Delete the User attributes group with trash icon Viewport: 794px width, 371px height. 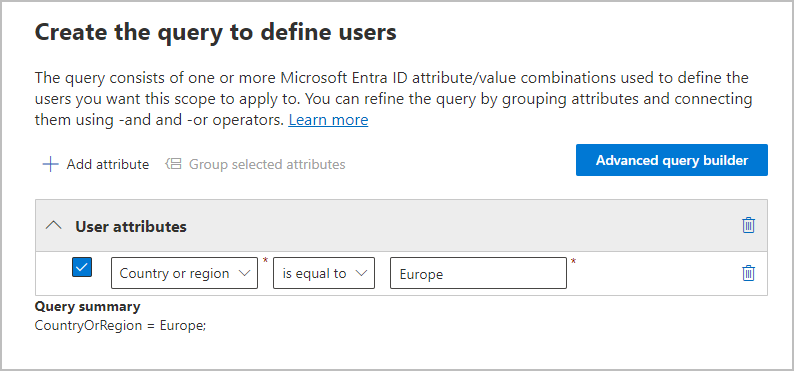click(x=748, y=225)
